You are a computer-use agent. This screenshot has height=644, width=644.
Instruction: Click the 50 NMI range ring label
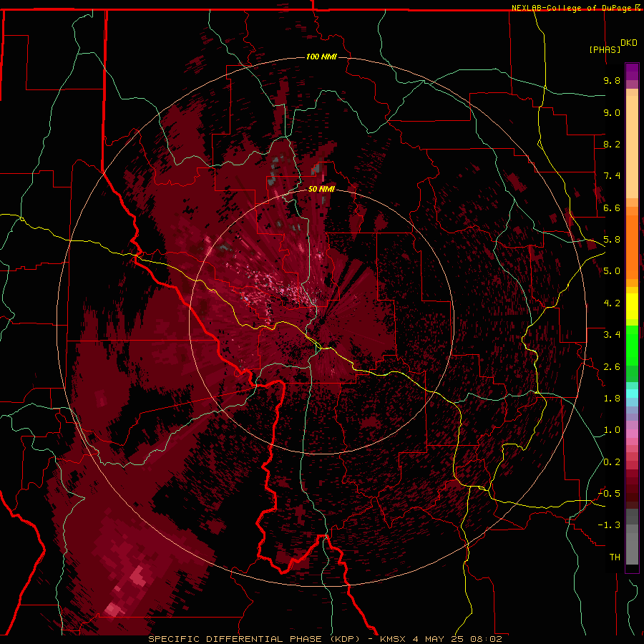[321, 190]
